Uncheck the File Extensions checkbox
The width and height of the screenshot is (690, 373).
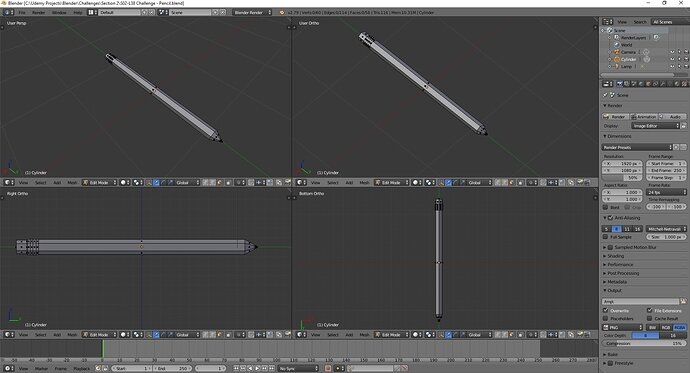click(650, 311)
